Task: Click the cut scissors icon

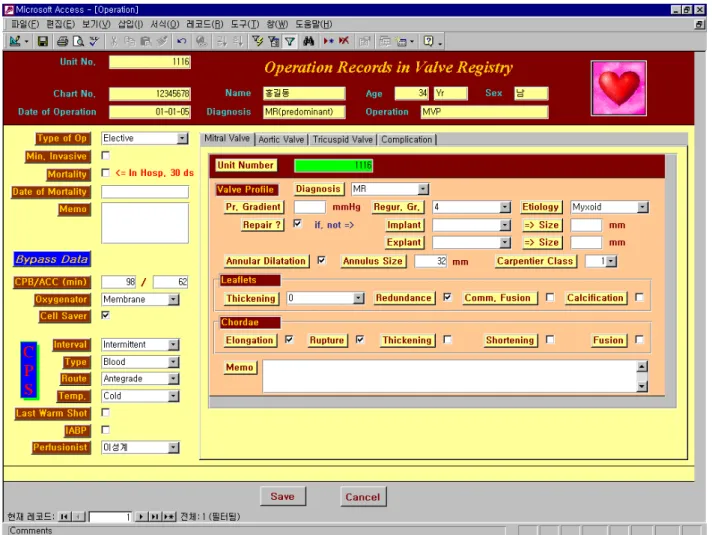Action: pyautogui.click(x=114, y=41)
